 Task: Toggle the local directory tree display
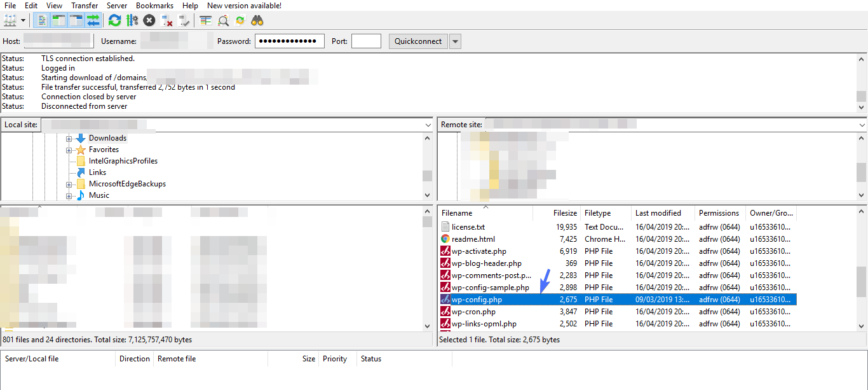pos(58,20)
